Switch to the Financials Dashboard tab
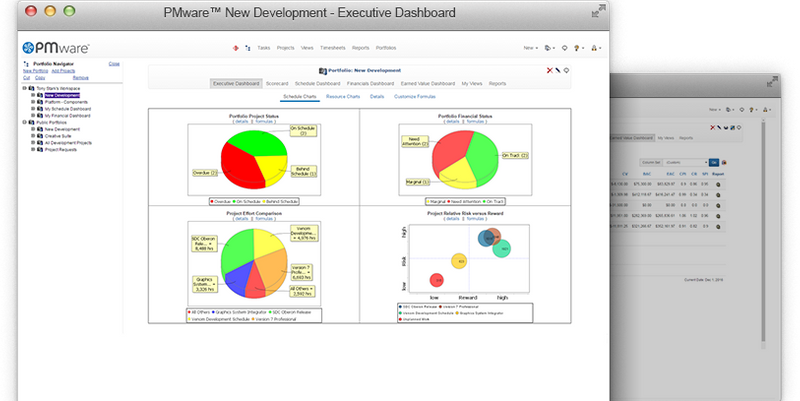Image resolution: width=800 pixels, height=401 pixels. click(x=370, y=84)
